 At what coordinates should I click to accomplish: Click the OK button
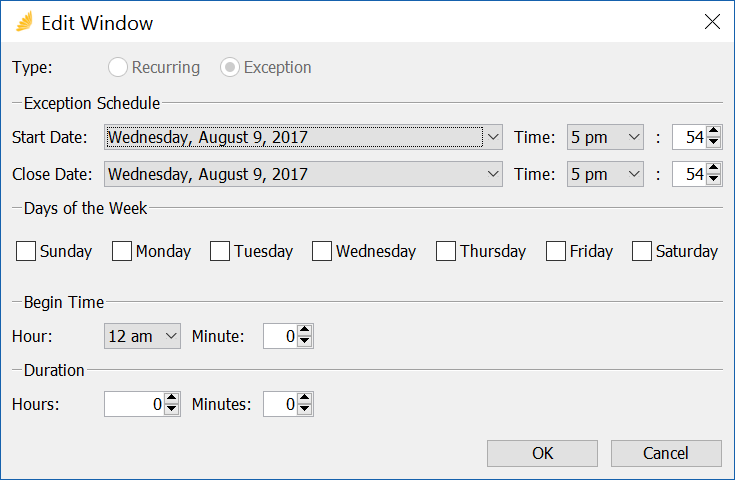[542, 453]
